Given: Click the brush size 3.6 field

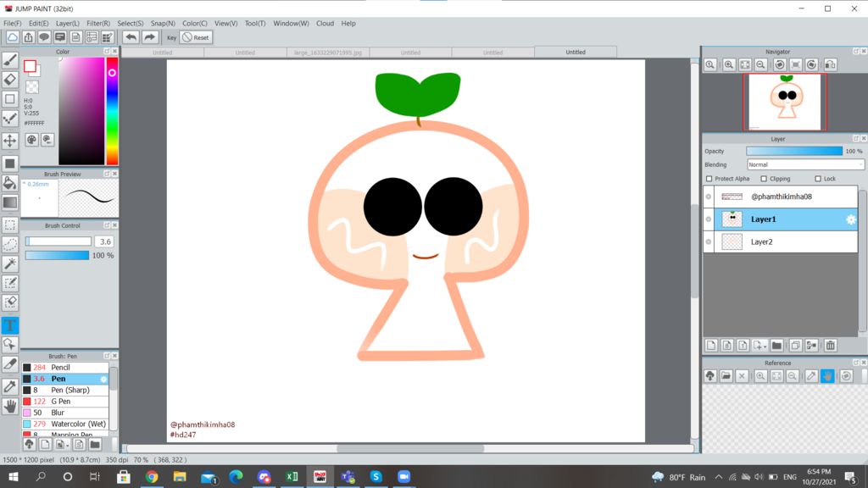Looking at the screenshot, I should pos(104,241).
